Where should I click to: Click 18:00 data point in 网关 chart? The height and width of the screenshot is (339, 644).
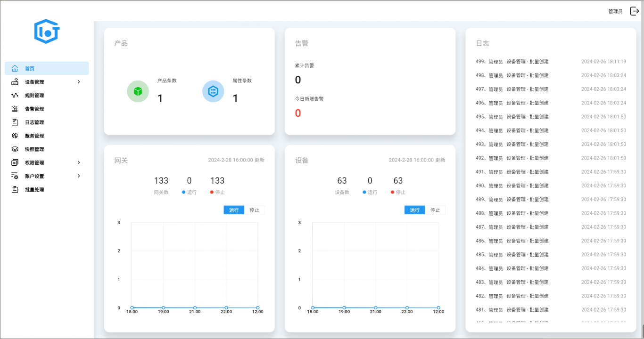pyautogui.click(x=132, y=308)
